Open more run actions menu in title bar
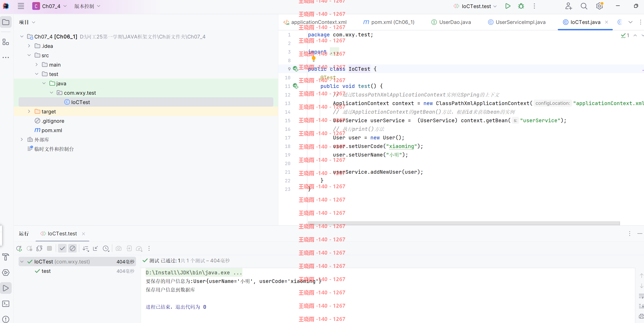Image resolution: width=644 pixels, height=323 pixels. pos(534,6)
